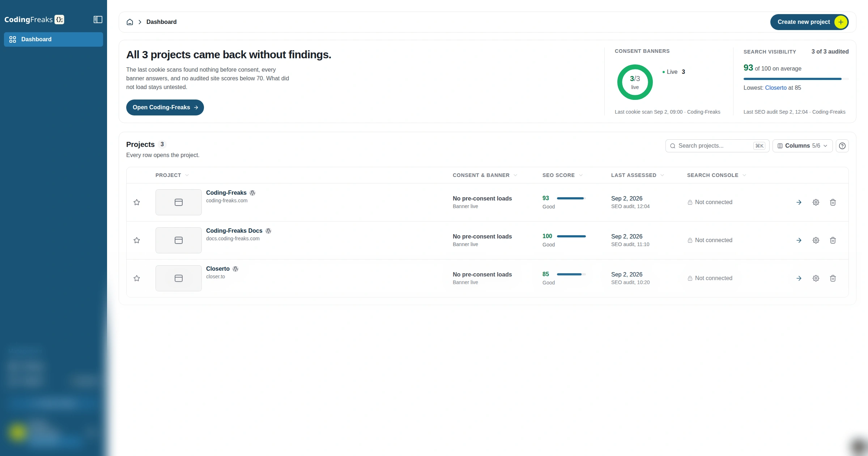Viewport: 868px width, 456px height.
Task: Delete Closerto with the trash icon
Action: point(833,278)
